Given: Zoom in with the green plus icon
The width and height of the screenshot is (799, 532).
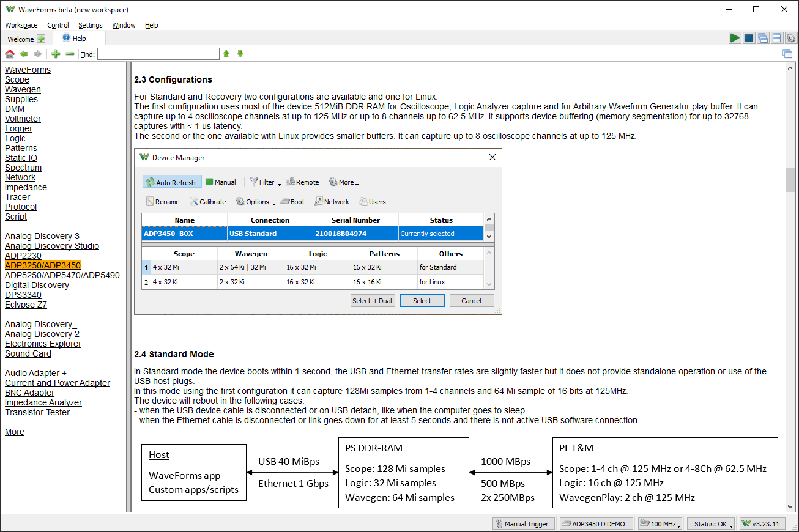Looking at the screenshot, I should [56, 54].
